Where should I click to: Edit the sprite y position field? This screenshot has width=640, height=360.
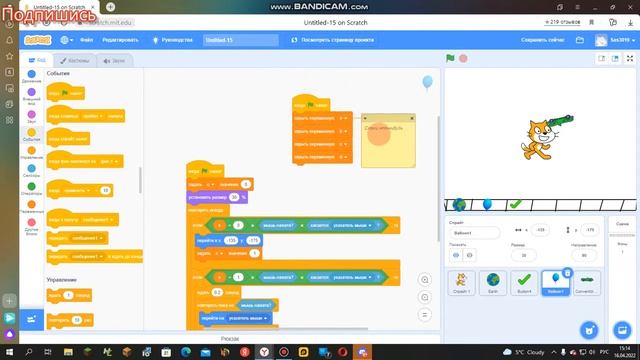[x=589, y=230]
